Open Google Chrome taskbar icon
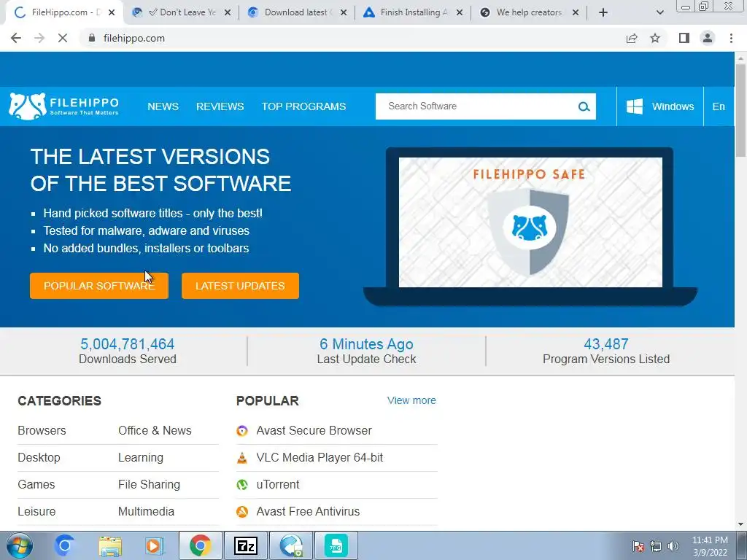747x560 pixels. coord(201,545)
